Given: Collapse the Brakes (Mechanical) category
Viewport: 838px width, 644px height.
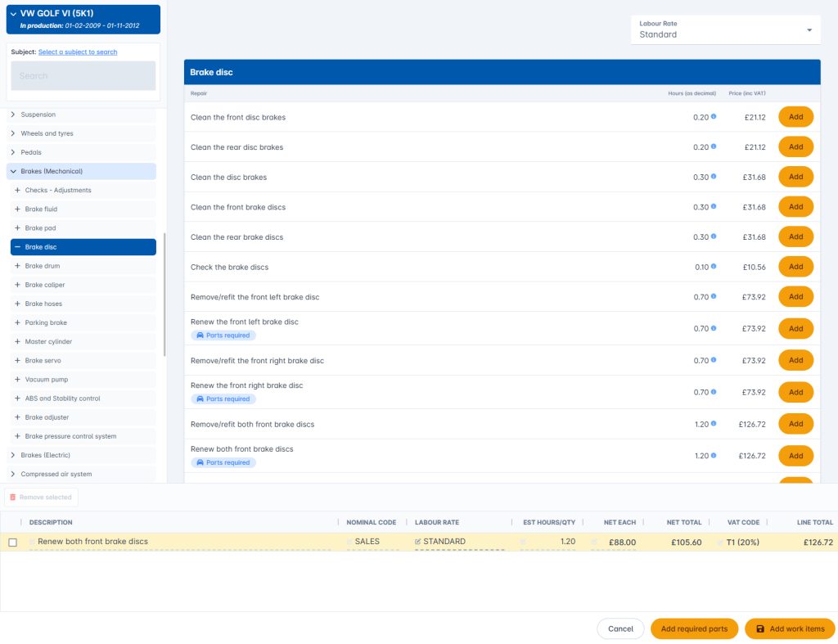Looking at the screenshot, I should [13, 171].
